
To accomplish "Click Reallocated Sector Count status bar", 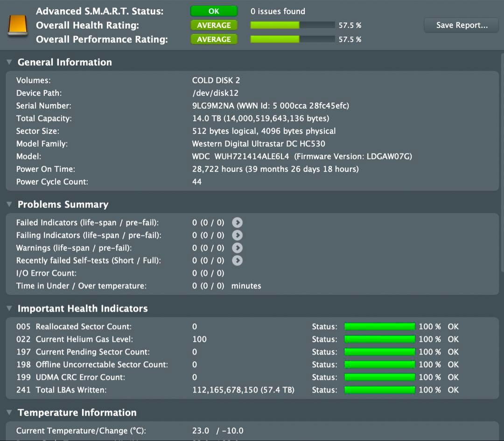I will point(379,326).
